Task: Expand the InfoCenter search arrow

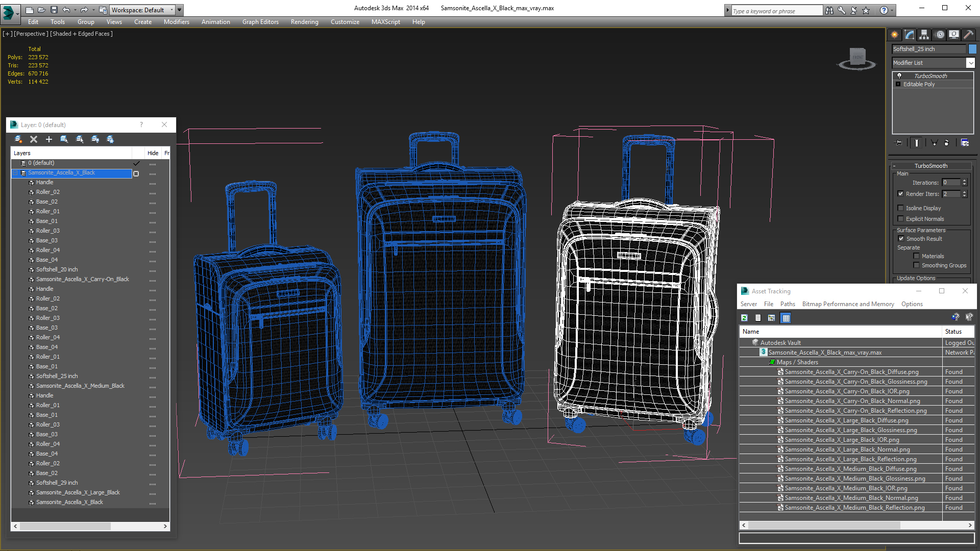Action: pos(728,10)
